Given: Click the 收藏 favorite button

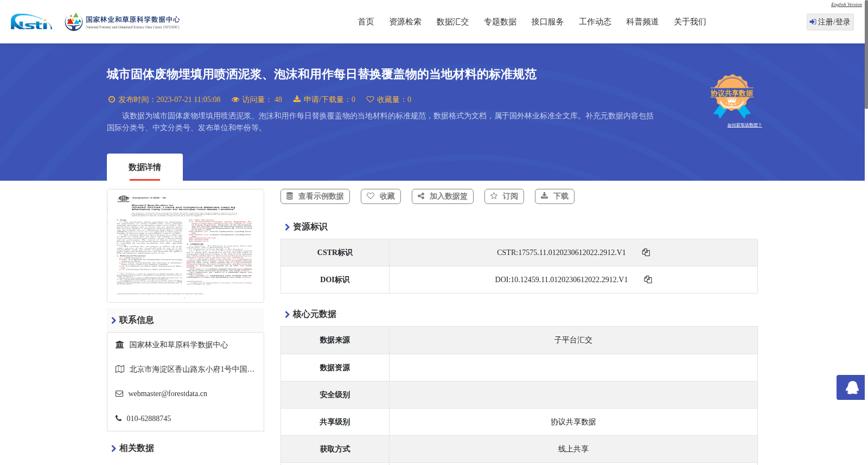Looking at the screenshot, I should click(x=381, y=196).
